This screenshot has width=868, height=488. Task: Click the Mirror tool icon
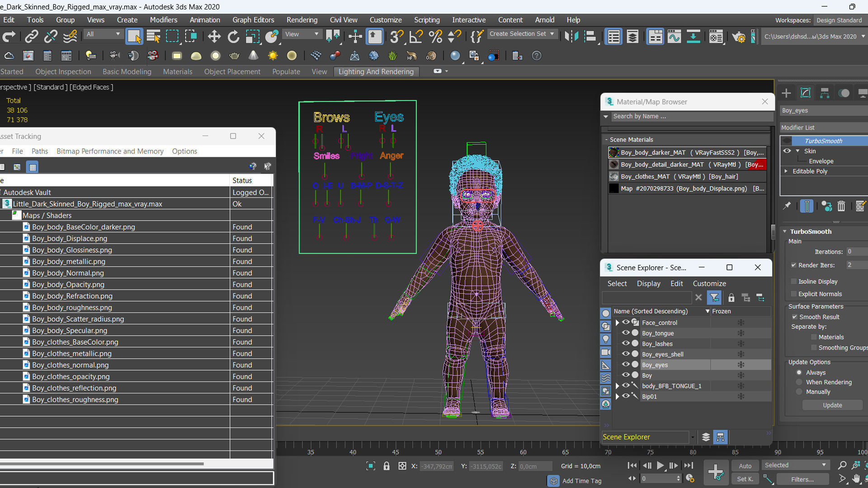[571, 37]
